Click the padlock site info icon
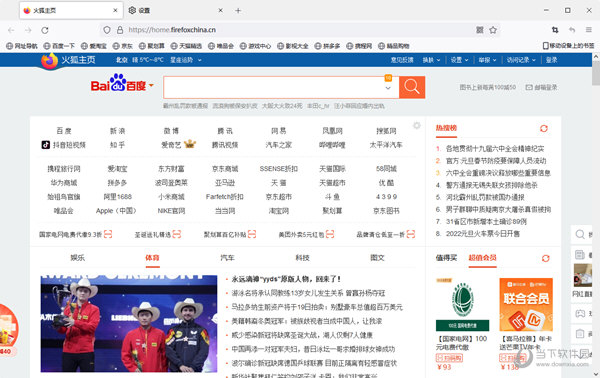 [120, 30]
